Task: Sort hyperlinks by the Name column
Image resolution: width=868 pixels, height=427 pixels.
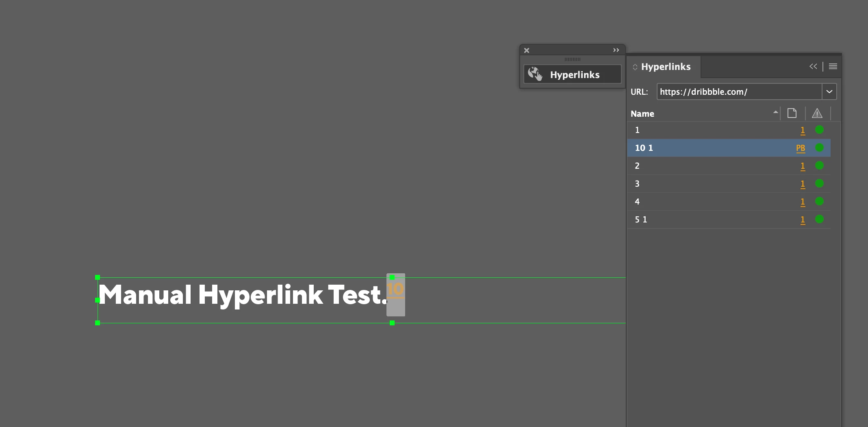Action: [x=642, y=114]
